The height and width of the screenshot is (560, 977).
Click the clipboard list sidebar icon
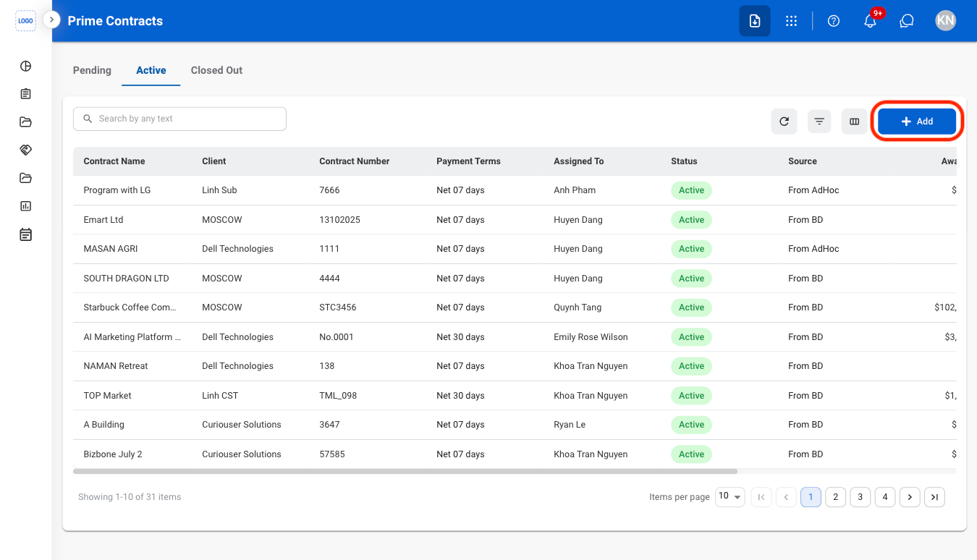(x=25, y=94)
